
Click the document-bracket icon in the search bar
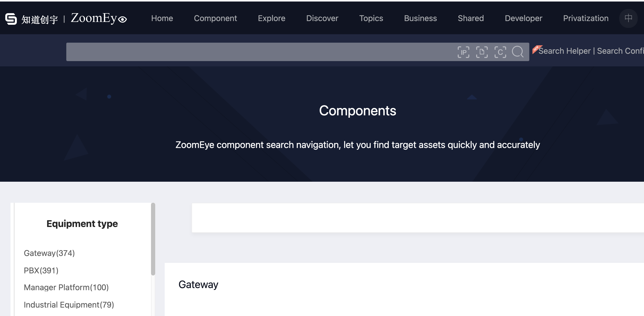point(482,52)
